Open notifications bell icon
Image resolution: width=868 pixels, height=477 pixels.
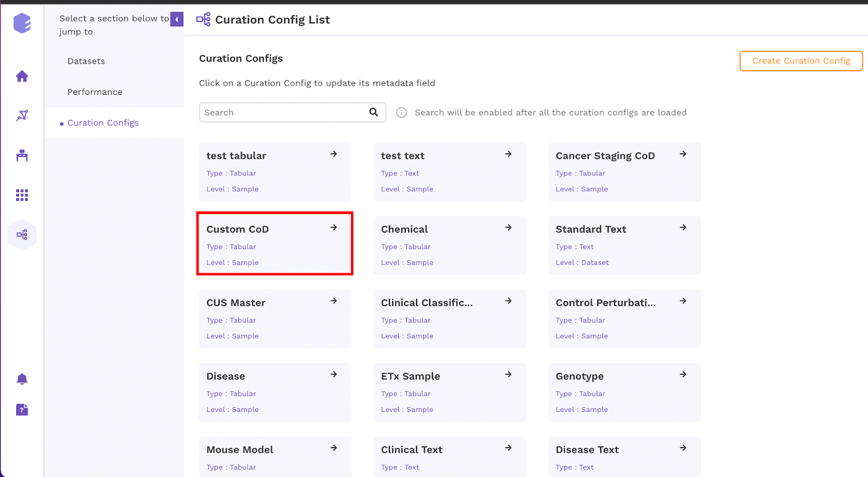point(22,379)
